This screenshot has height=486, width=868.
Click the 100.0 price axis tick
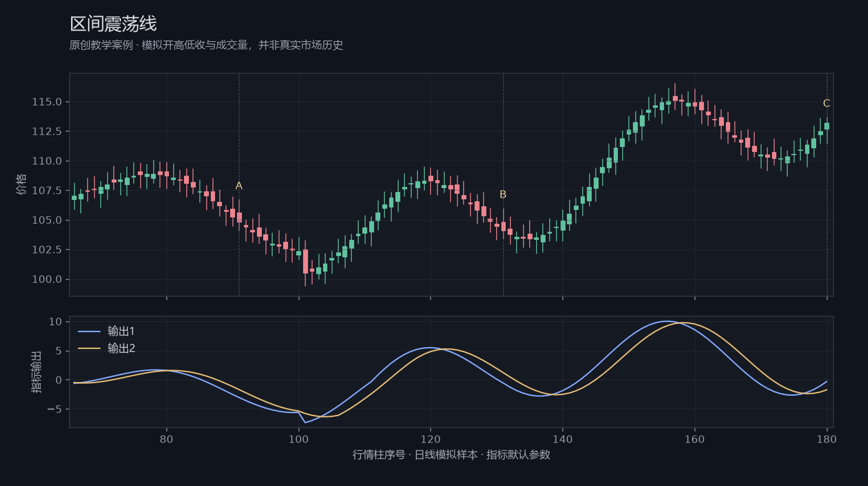click(x=47, y=279)
